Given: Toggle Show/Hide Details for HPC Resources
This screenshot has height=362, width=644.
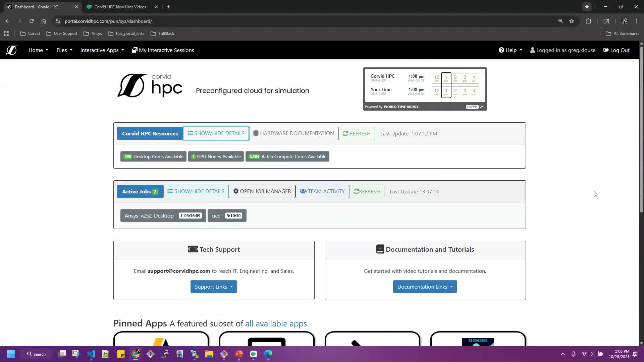Looking at the screenshot, I should tap(216, 133).
